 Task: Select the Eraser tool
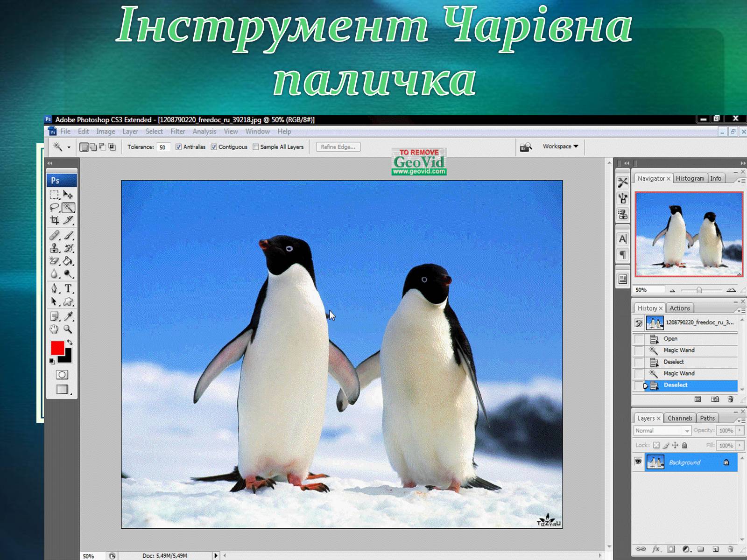pyautogui.click(x=55, y=261)
